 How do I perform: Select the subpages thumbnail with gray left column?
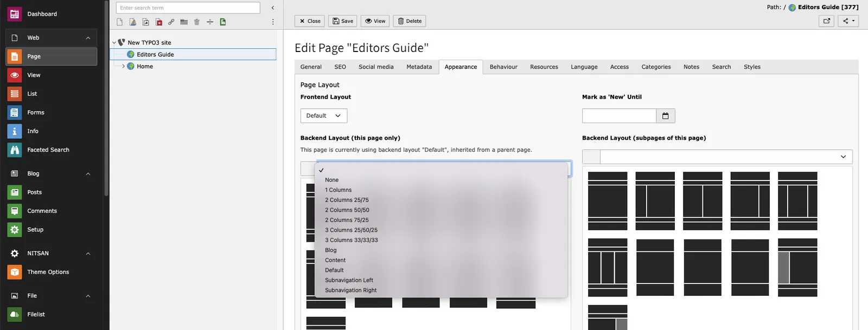(x=797, y=268)
